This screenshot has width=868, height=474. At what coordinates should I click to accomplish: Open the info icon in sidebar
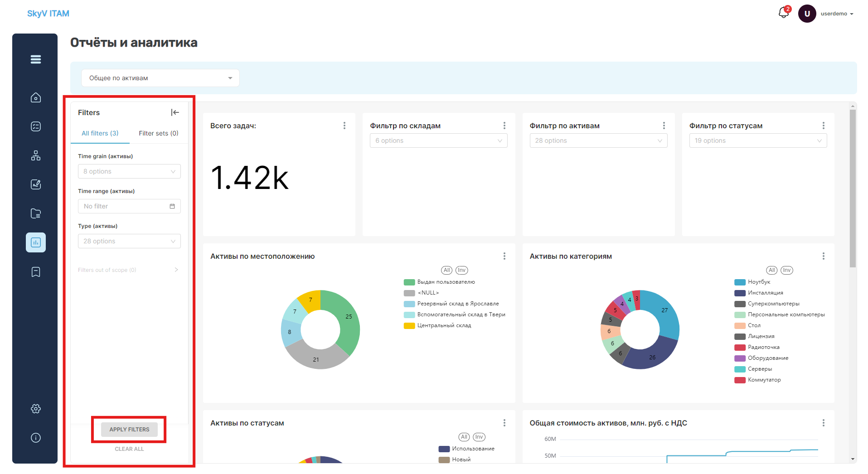(36, 438)
